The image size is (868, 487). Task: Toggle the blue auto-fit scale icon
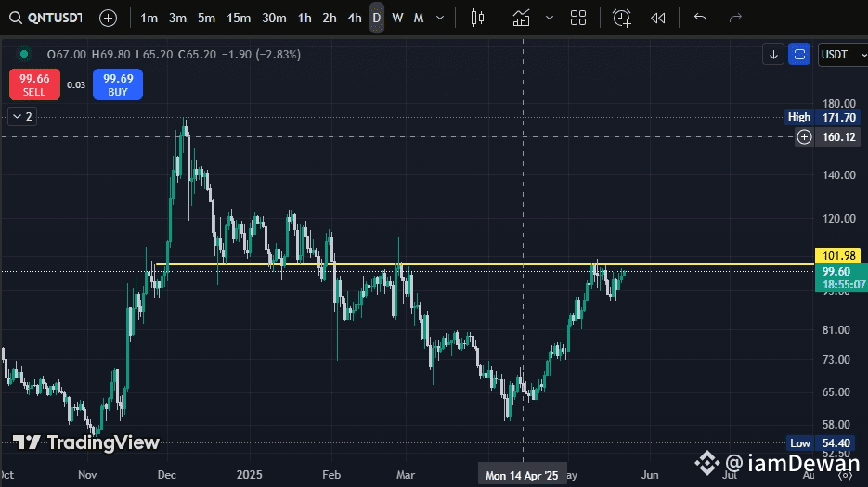point(799,54)
